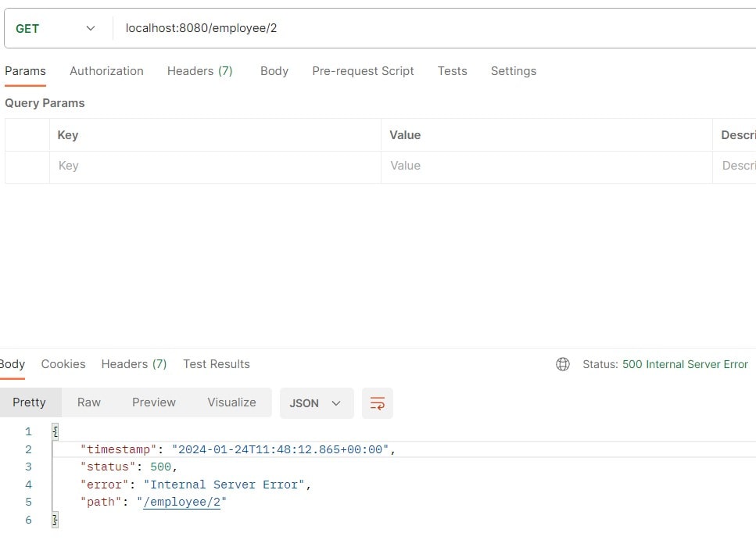Screen dimensions: 756x540
Task: Select the Visualize response view
Action: click(x=232, y=402)
